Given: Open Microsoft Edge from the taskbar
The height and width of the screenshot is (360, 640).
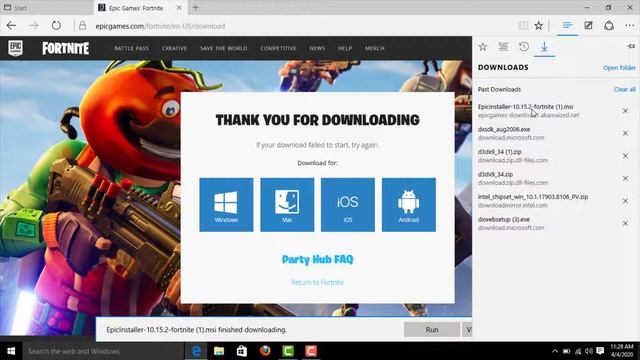Looking at the screenshot, I should point(196,351).
